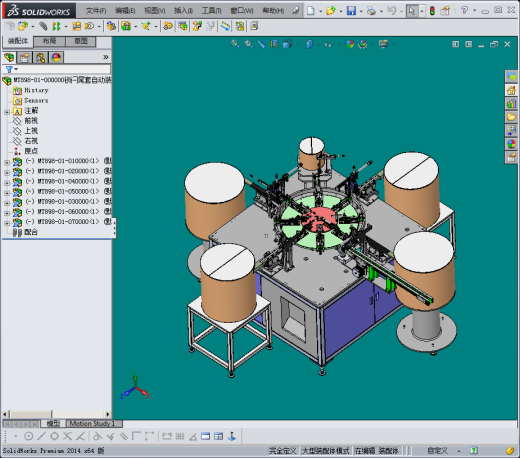Expand the 注解 annotations folder

[7, 112]
